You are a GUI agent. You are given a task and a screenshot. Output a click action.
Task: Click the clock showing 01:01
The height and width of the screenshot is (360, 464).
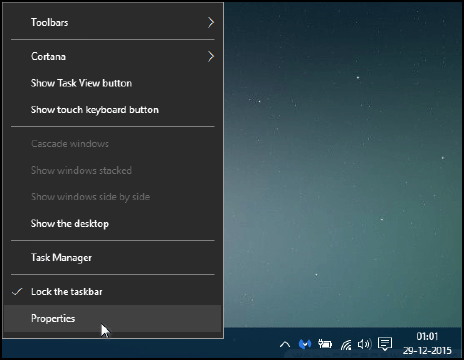tap(427, 336)
